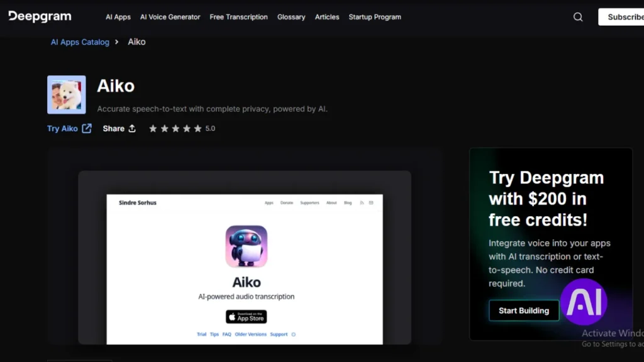Image resolution: width=644 pixels, height=362 pixels.
Task: Click the RSS feed icon on the Sindre Sorhus header
Action: pos(362,202)
